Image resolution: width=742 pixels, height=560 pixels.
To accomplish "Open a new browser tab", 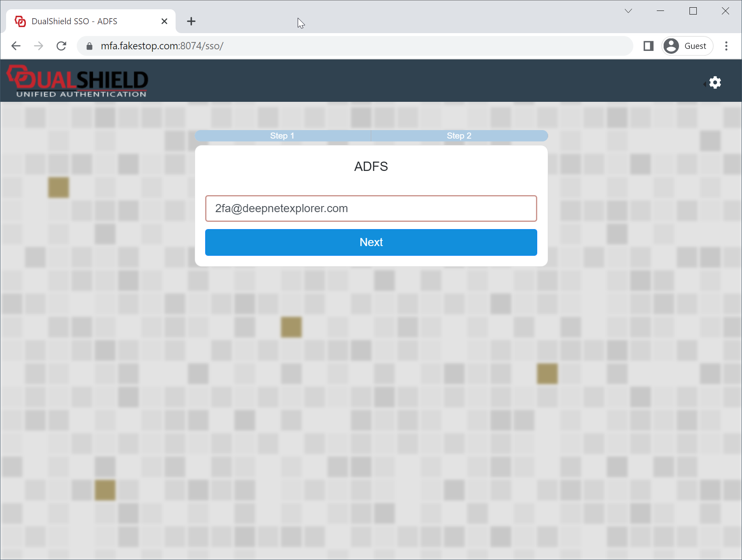I will [191, 21].
